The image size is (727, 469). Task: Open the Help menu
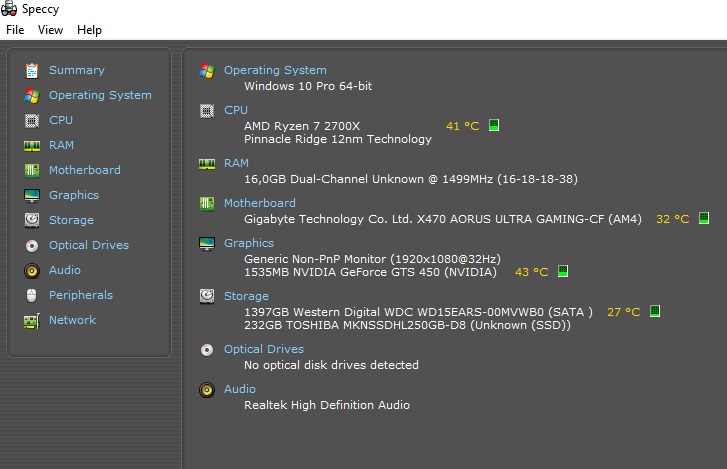[x=89, y=30]
